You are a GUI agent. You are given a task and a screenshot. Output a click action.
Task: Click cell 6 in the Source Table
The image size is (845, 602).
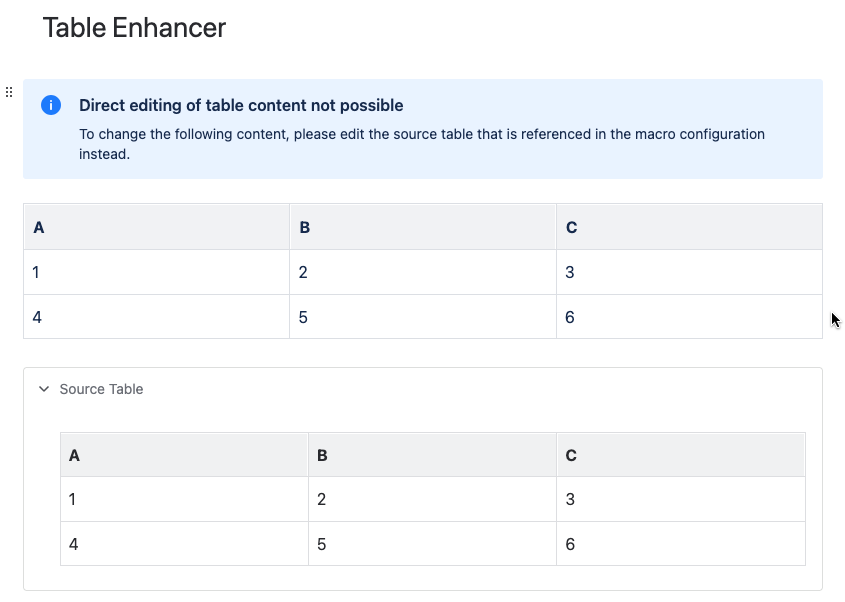click(681, 544)
